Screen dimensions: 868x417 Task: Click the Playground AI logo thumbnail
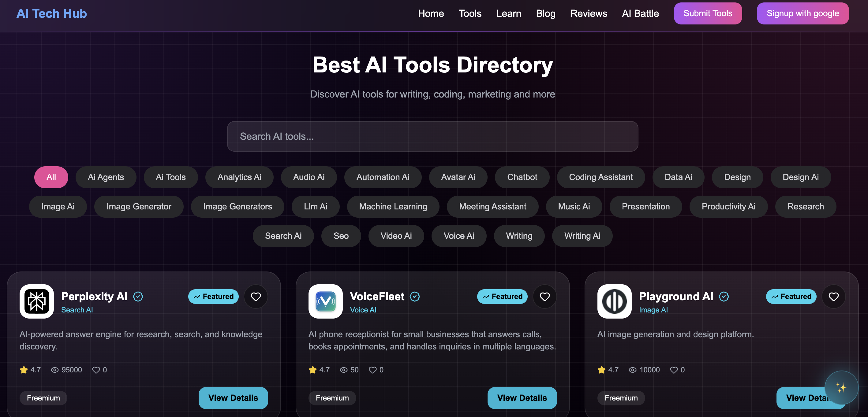(x=614, y=301)
